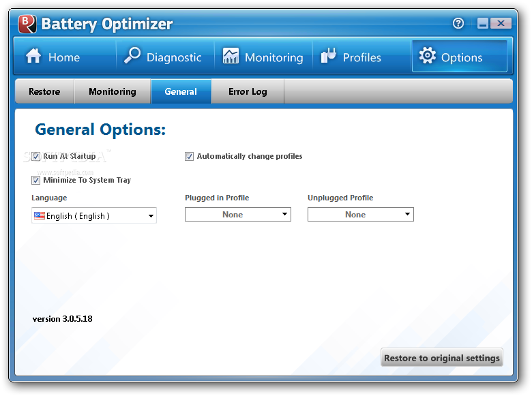Disable Automatically change profiles
This screenshot has height=396, width=532.
click(x=190, y=156)
